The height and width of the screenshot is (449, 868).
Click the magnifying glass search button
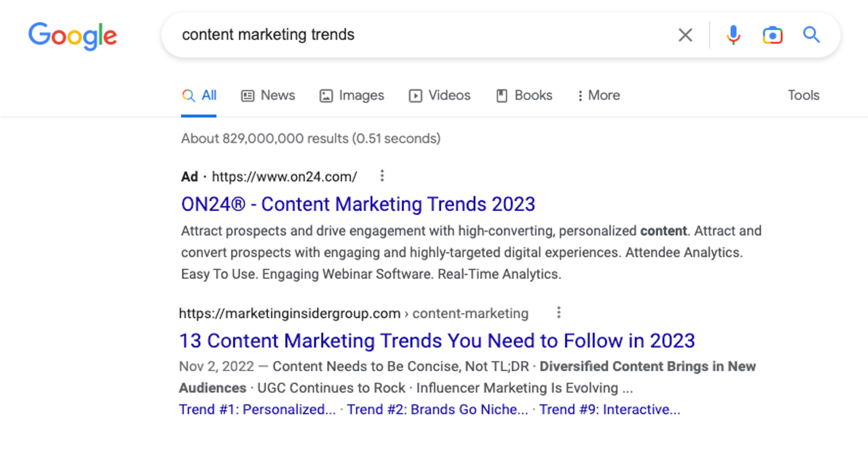811,35
